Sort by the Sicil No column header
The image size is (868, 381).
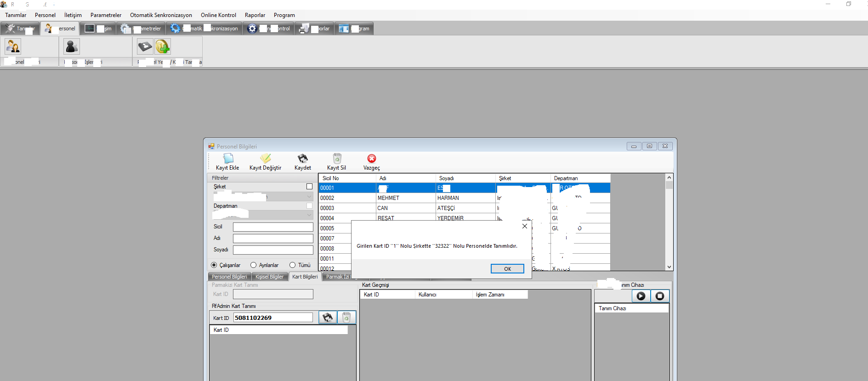click(x=347, y=178)
